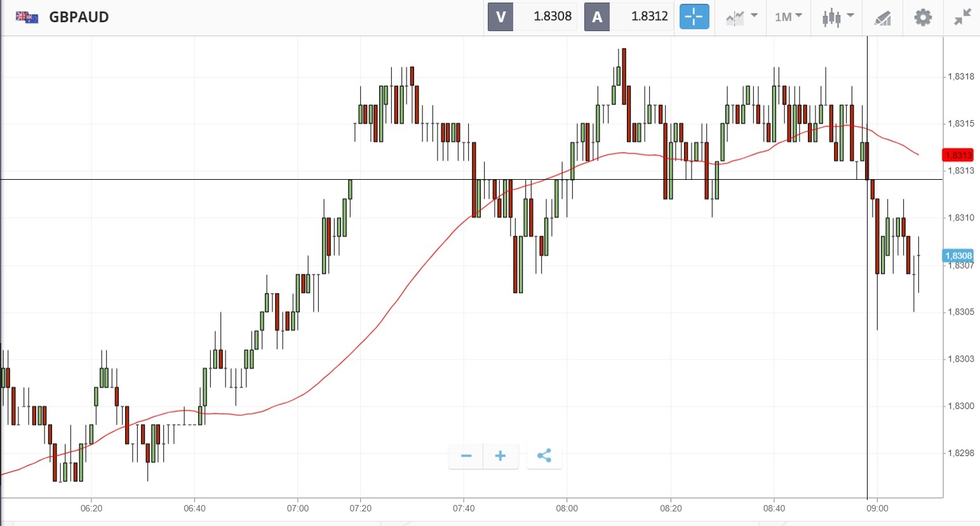This screenshot has width=980, height=526.
Task: Zoom in the chart with plus button
Action: click(x=500, y=456)
